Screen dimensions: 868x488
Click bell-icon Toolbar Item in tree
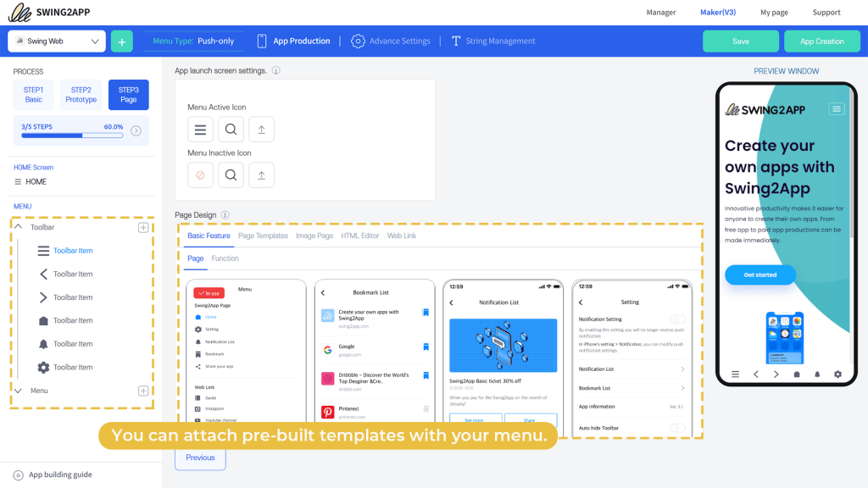65,344
